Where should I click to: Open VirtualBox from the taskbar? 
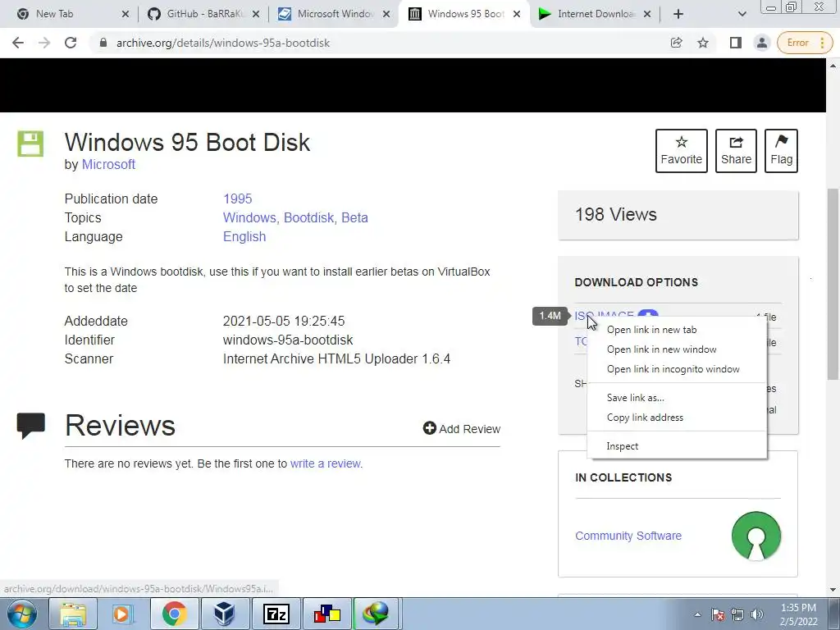(225, 614)
